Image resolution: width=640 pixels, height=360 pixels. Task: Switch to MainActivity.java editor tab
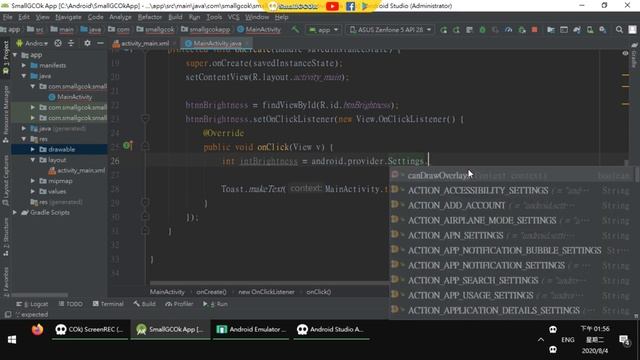pyautogui.click(x=217, y=43)
